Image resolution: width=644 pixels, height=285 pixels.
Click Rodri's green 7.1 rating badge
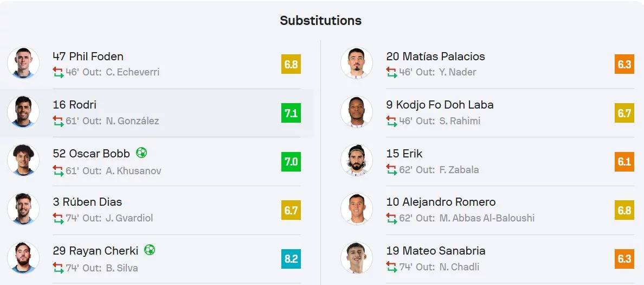[291, 113]
